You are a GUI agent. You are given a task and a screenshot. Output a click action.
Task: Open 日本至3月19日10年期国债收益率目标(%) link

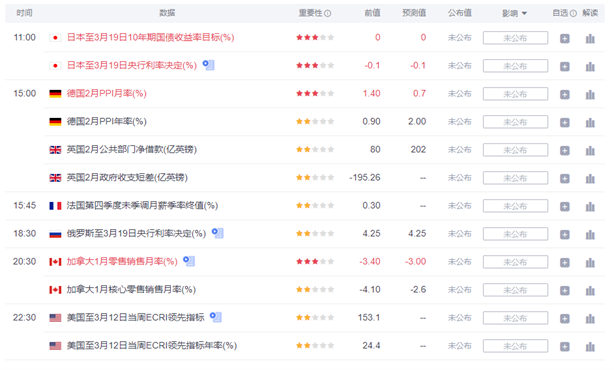(150, 37)
